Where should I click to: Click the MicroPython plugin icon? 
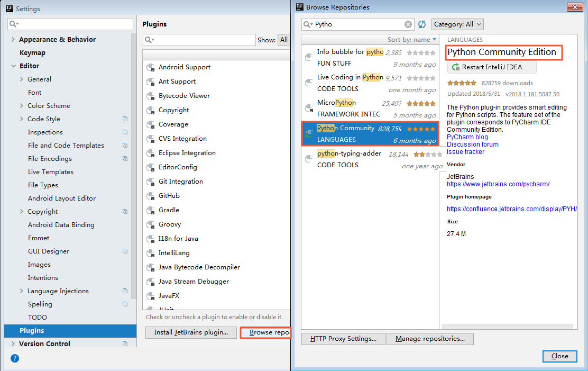coord(309,108)
